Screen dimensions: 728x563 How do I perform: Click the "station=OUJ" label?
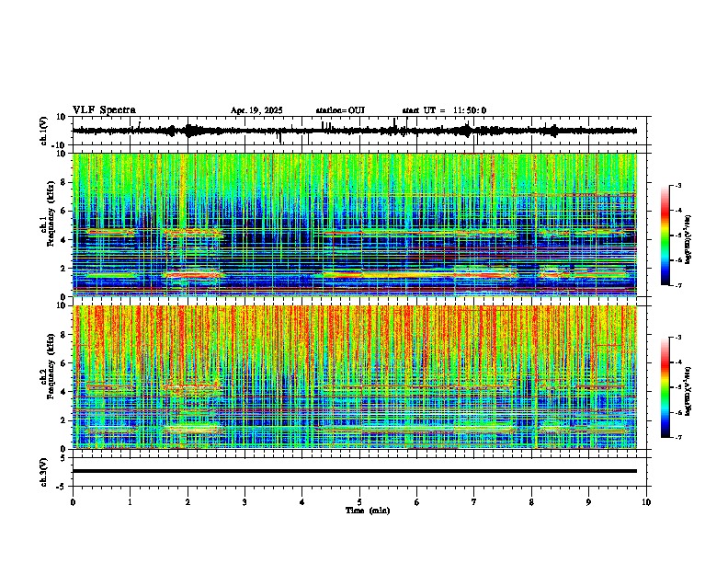click(340, 110)
